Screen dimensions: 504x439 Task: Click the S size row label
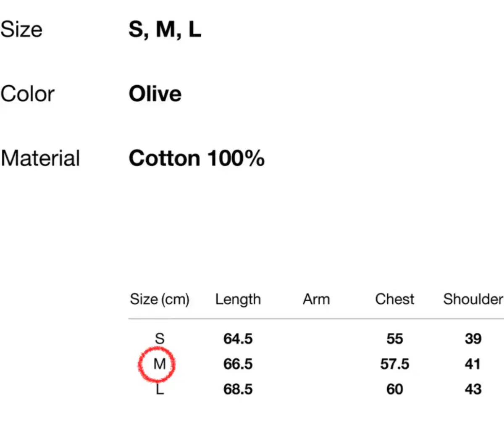[160, 339]
